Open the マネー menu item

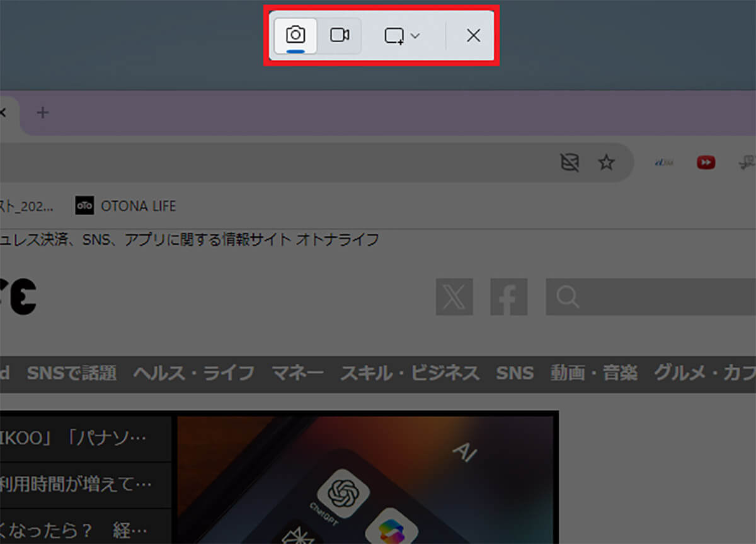(x=297, y=373)
